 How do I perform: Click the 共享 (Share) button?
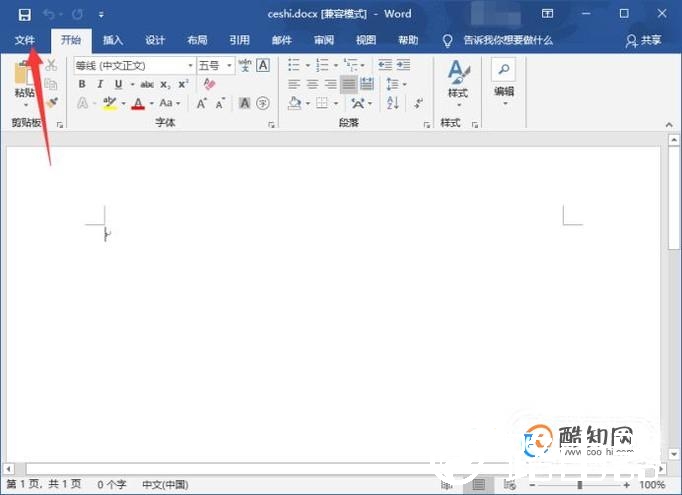(644, 40)
